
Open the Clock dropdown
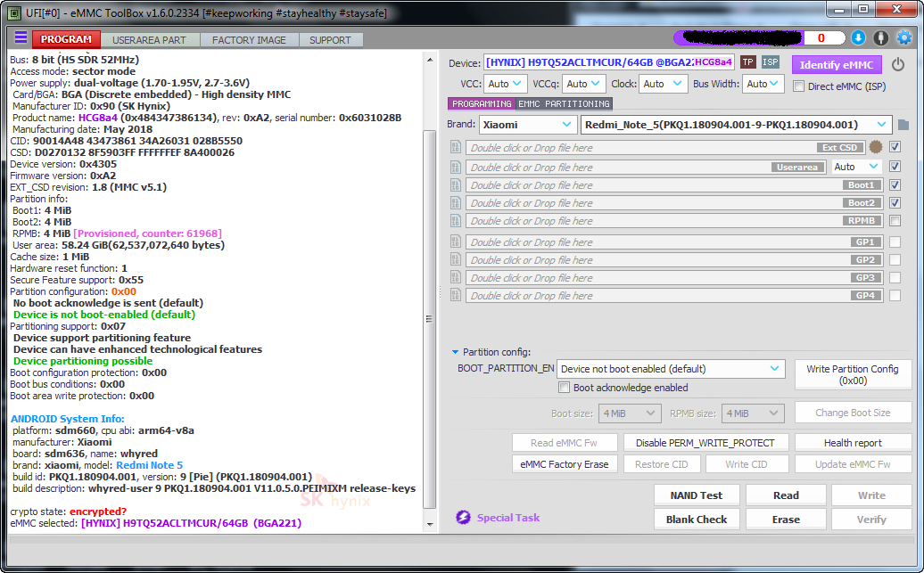point(663,85)
